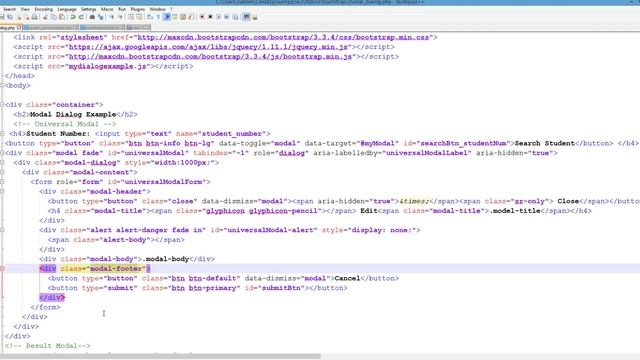The image size is (640, 360).
Task: Click the horizontal scrollbar thumb at bottom
Action: 160,356
